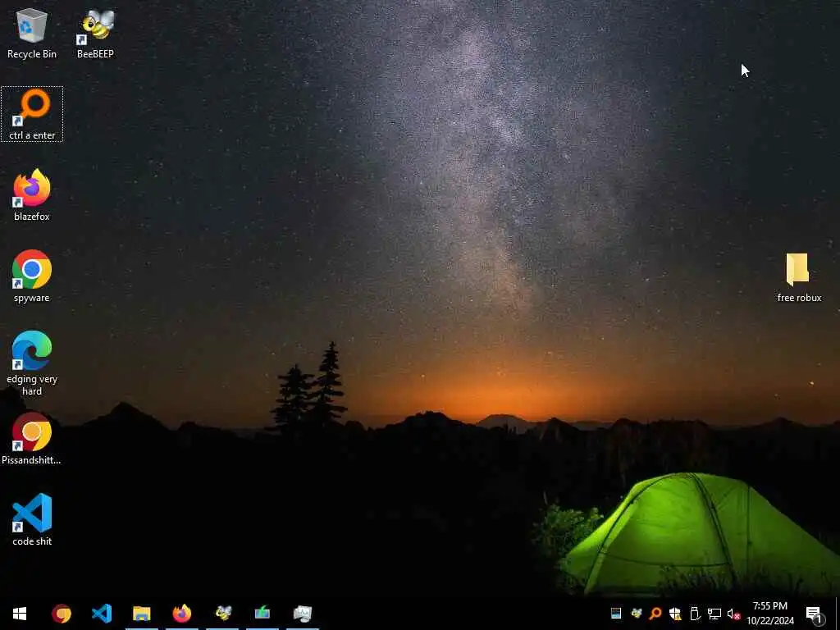Select the blazefox Firefox shortcut
The image size is (840, 630).
pyautogui.click(x=32, y=195)
